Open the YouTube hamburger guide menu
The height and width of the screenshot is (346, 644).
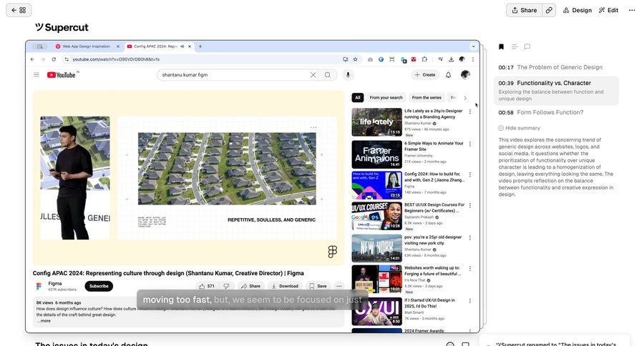point(36,75)
